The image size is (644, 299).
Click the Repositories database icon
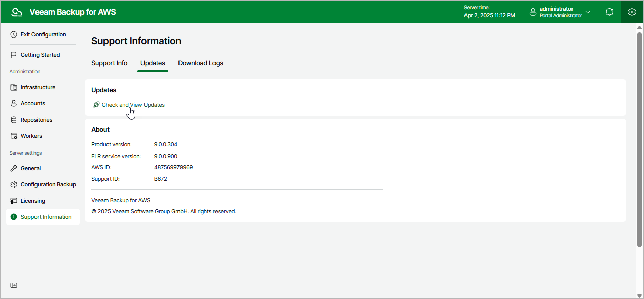pos(14,120)
